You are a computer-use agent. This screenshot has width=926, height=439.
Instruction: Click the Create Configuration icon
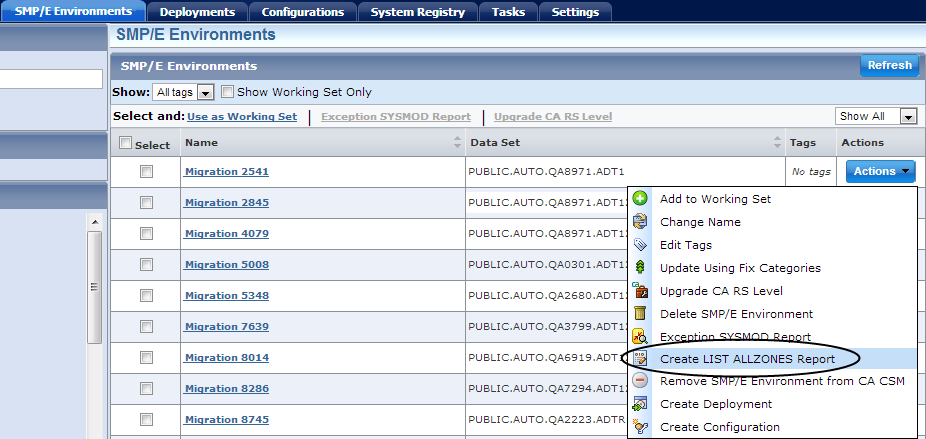point(640,427)
